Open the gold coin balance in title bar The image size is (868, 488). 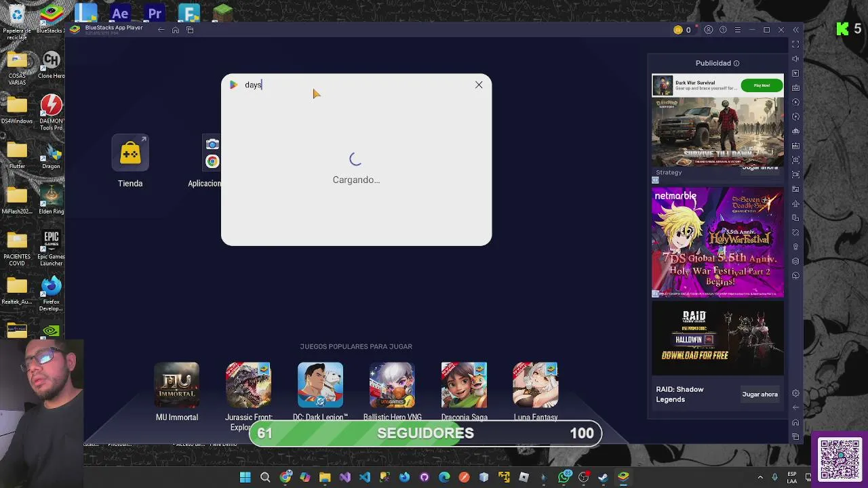point(682,30)
